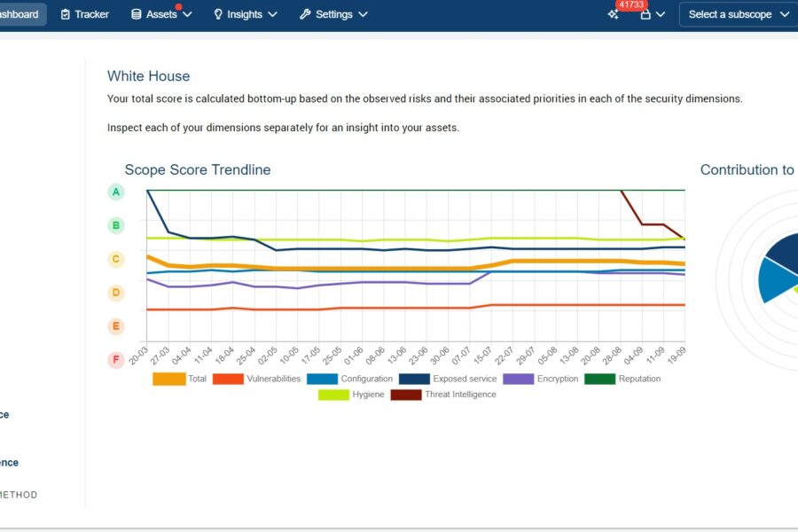Click the red F grade badge
Screen dimensions: 798x532
click(116, 360)
